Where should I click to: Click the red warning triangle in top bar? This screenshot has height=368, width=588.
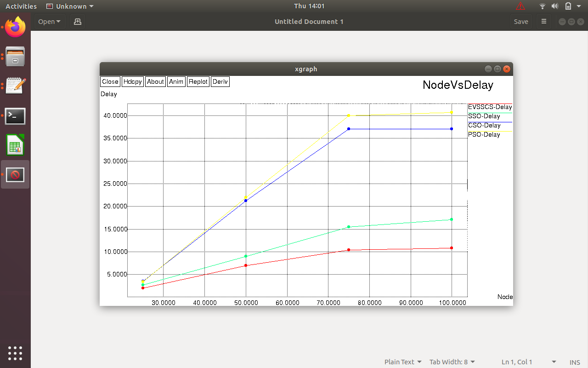click(520, 6)
